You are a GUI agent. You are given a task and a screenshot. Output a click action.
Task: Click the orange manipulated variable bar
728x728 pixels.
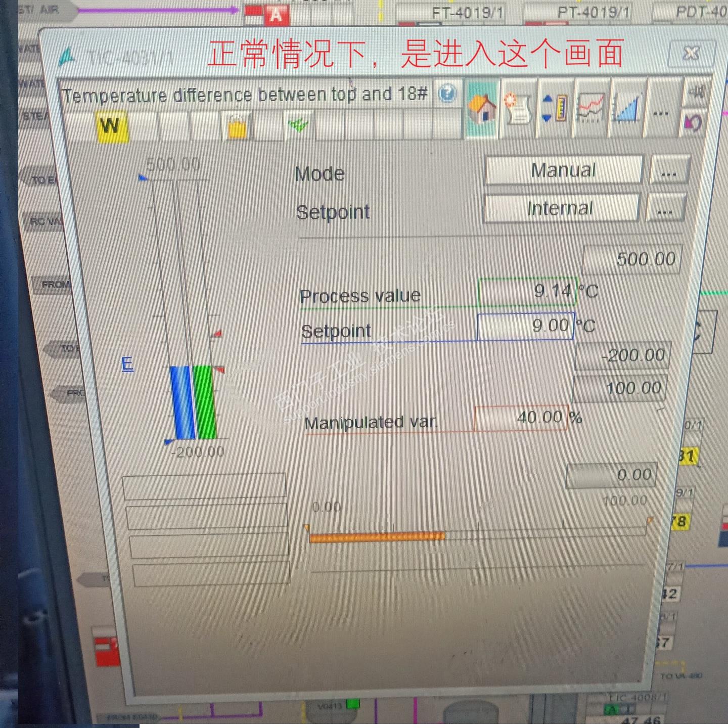point(377,536)
